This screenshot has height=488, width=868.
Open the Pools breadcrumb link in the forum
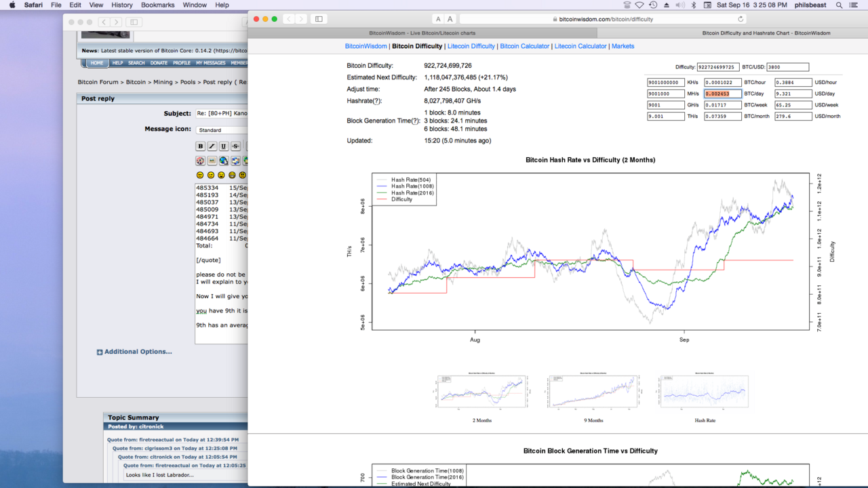[188, 82]
